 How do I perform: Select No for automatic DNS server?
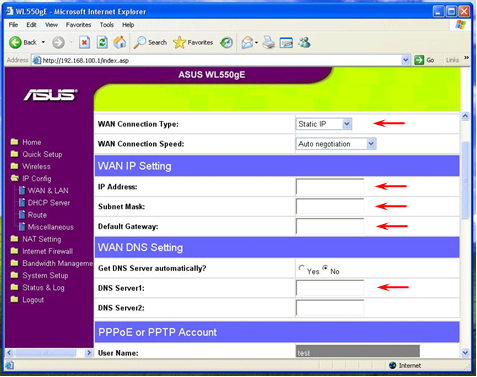(325, 268)
